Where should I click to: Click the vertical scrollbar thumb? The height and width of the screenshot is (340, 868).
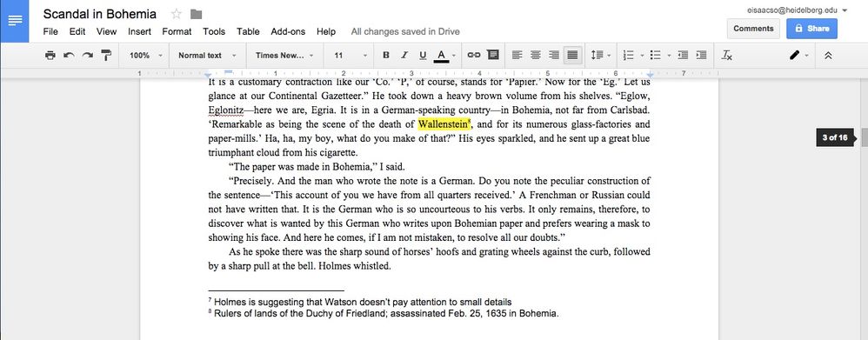point(865,137)
